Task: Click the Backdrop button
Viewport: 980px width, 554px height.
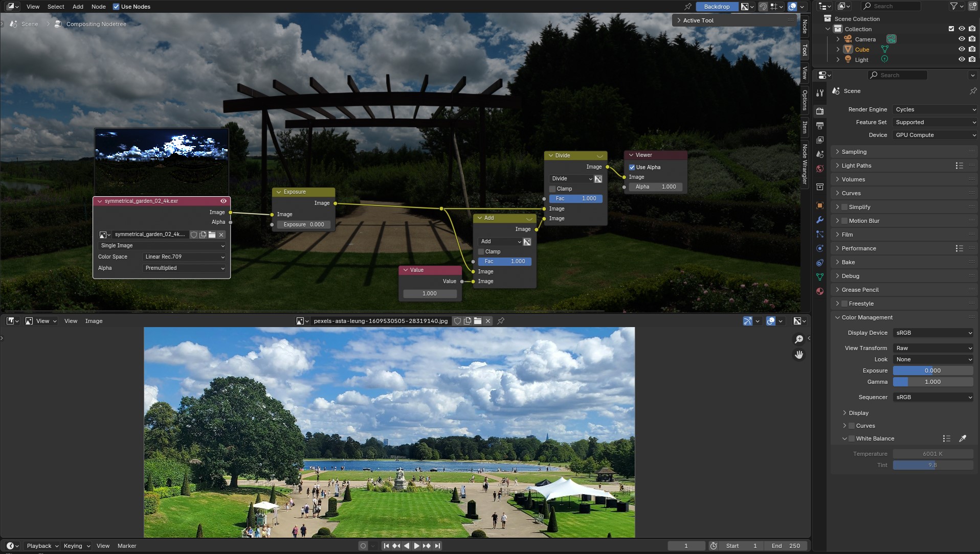Action: pyautogui.click(x=717, y=7)
